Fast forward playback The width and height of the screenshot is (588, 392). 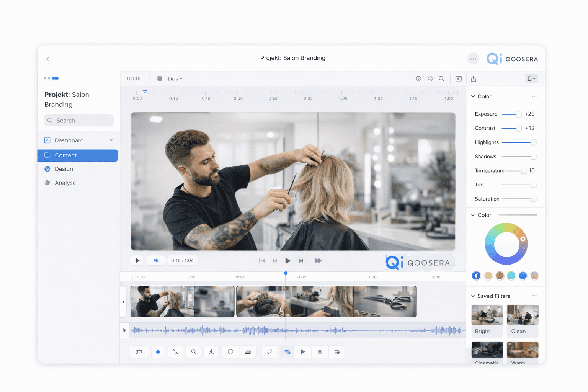318,261
